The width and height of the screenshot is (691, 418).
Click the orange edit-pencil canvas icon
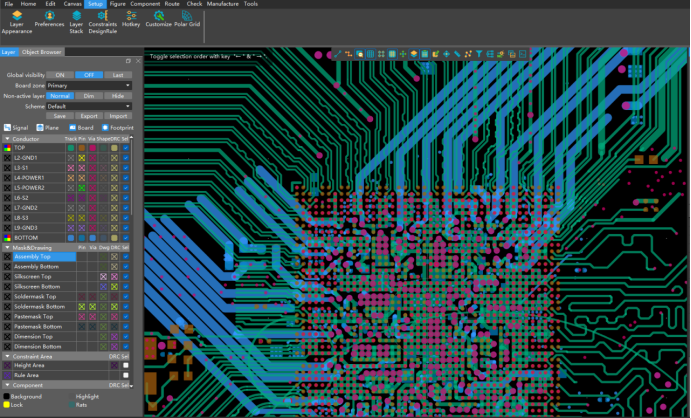pos(435,54)
